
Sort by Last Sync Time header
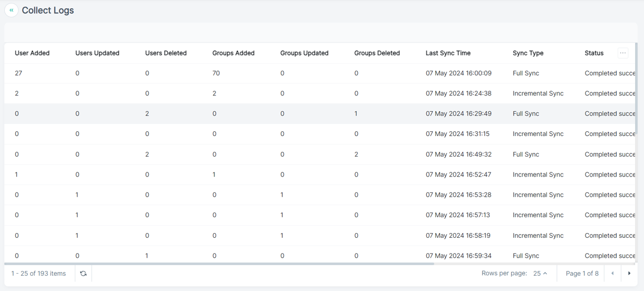click(448, 53)
